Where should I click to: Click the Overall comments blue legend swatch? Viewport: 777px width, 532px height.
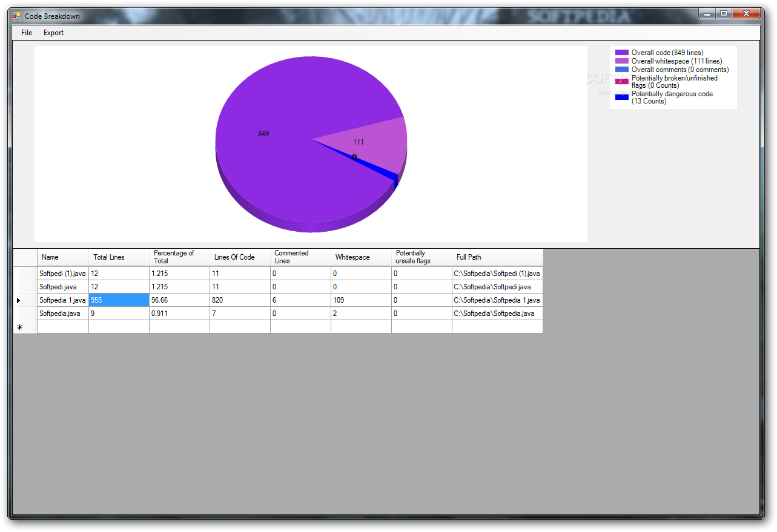[x=622, y=70]
